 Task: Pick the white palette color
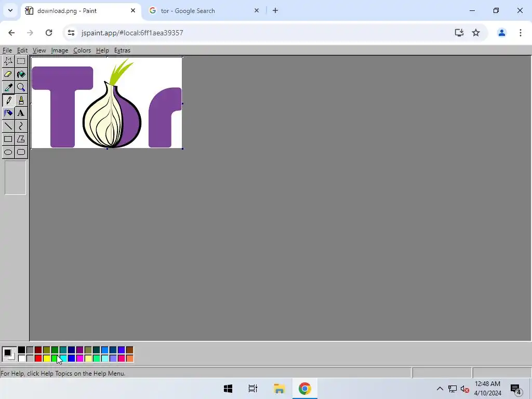click(x=21, y=358)
